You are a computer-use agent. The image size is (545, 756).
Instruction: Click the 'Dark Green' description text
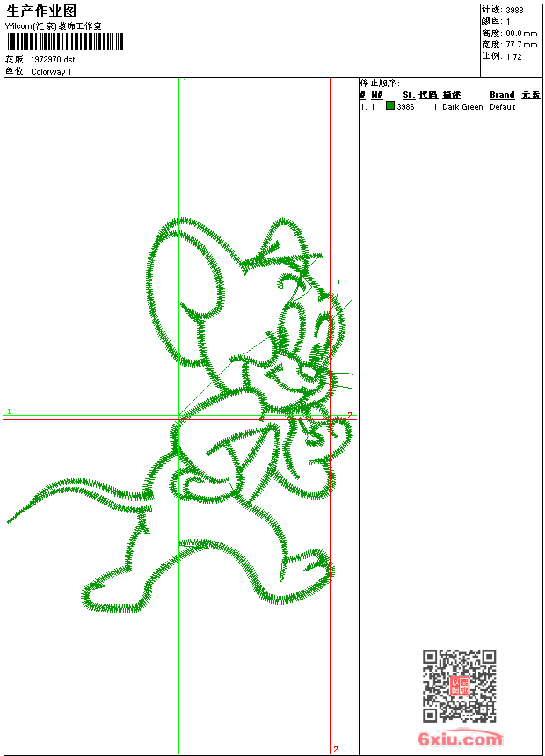click(x=462, y=107)
